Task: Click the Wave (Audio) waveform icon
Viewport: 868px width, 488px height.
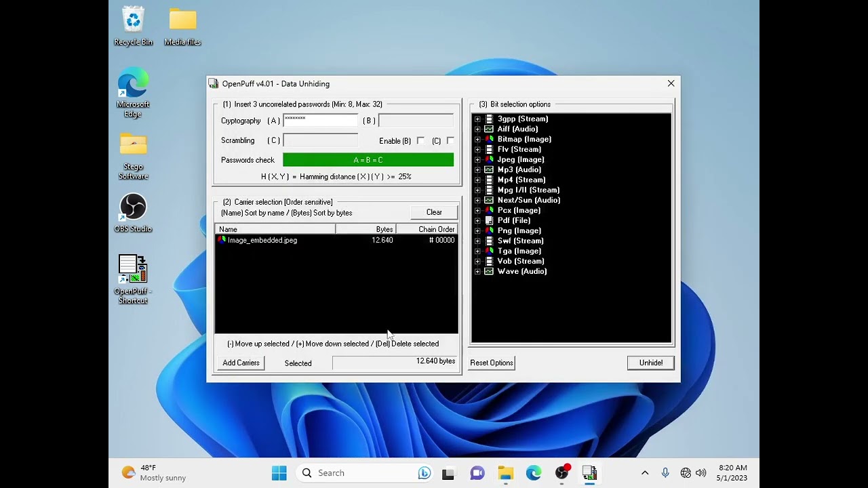Action: click(489, 271)
